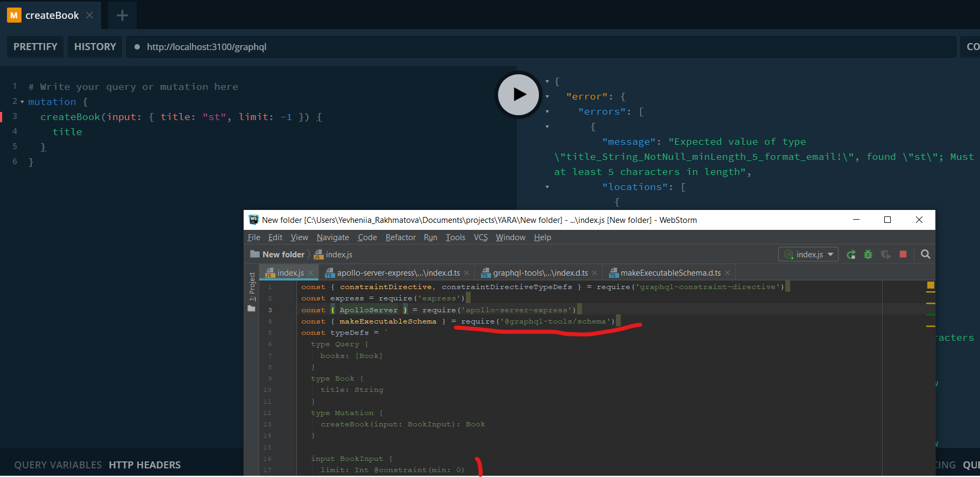Stop the running process with red square
Screen dimensions: 980x477
[903, 254]
